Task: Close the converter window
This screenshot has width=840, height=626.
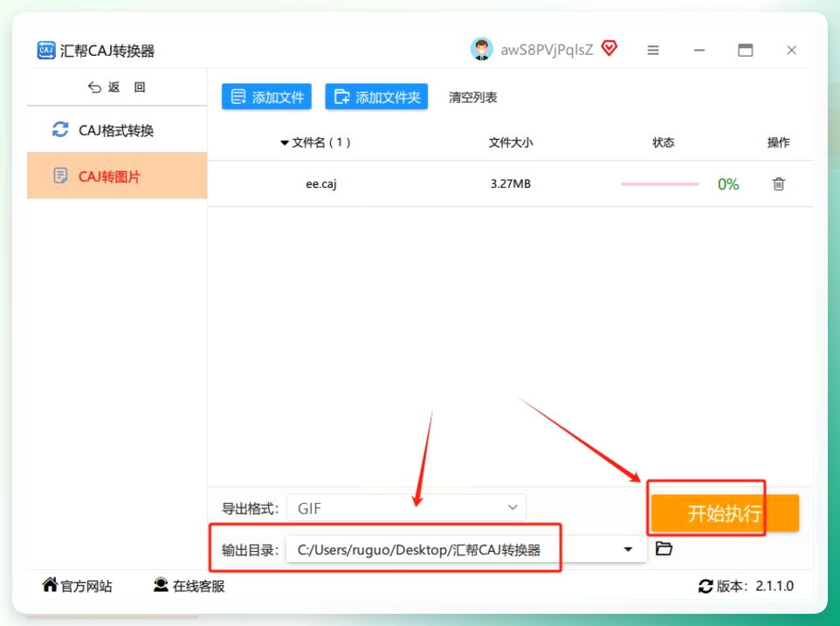Action: tap(791, 51)
